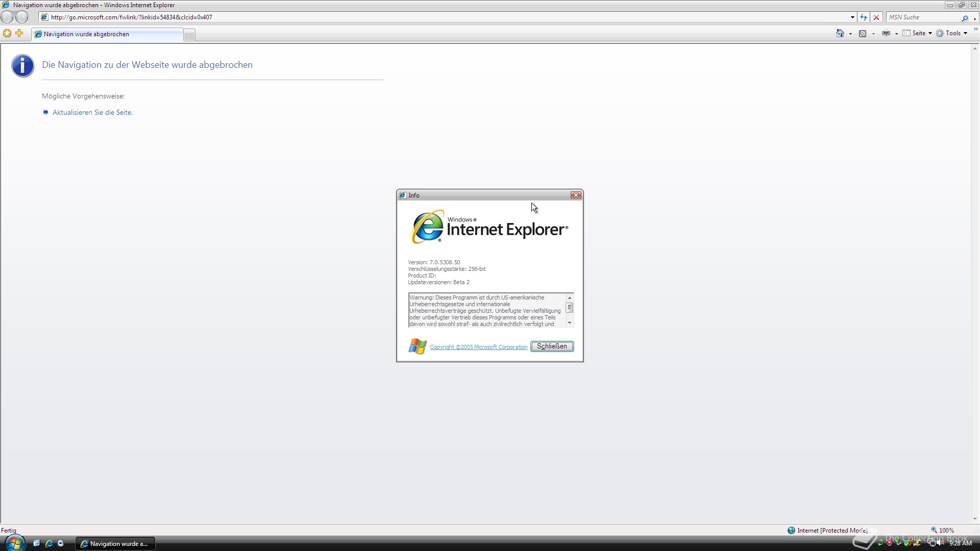Click the Internet Explorer logo in Info dialog
980x551 pixels.
[488, 227]
